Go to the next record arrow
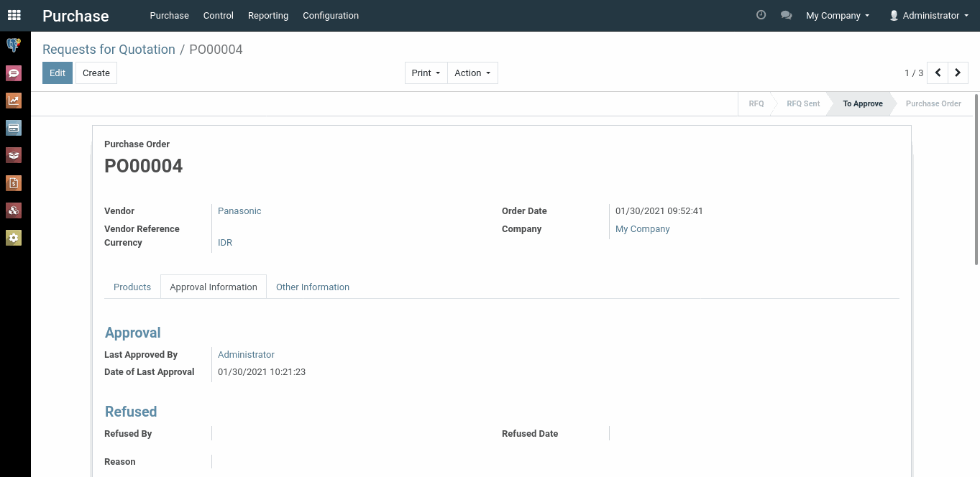Screen dimensions: 980x477 pos(958,73)
